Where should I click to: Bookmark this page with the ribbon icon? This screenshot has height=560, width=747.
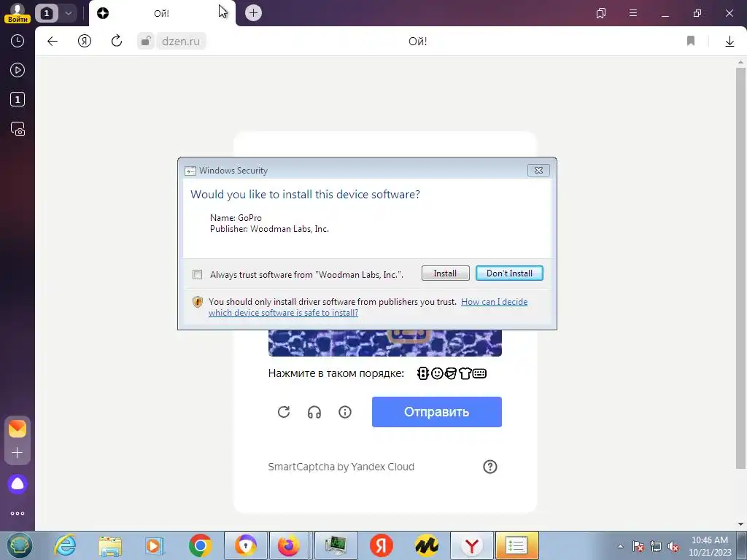click(691, 42)
